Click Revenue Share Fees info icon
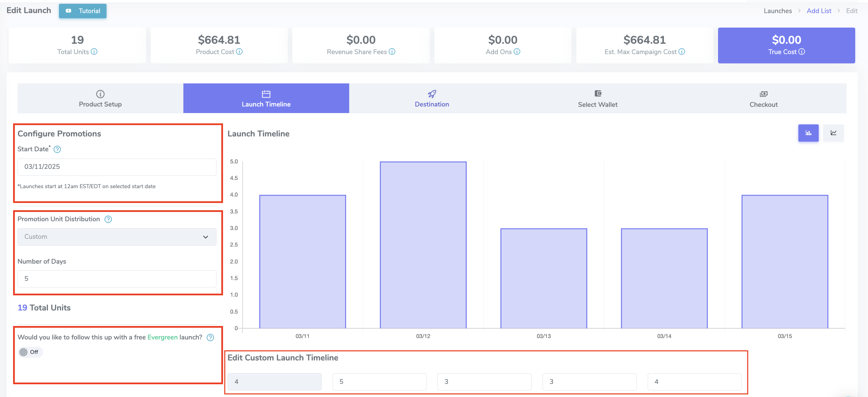868x397 pixels. point(392,52)
